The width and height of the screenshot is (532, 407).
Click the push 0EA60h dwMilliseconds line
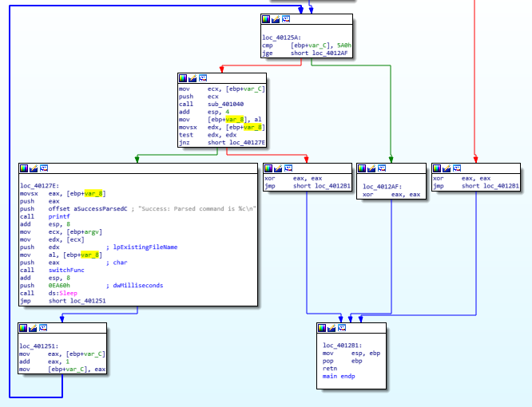pyautogui.click(x=92, y=286)
